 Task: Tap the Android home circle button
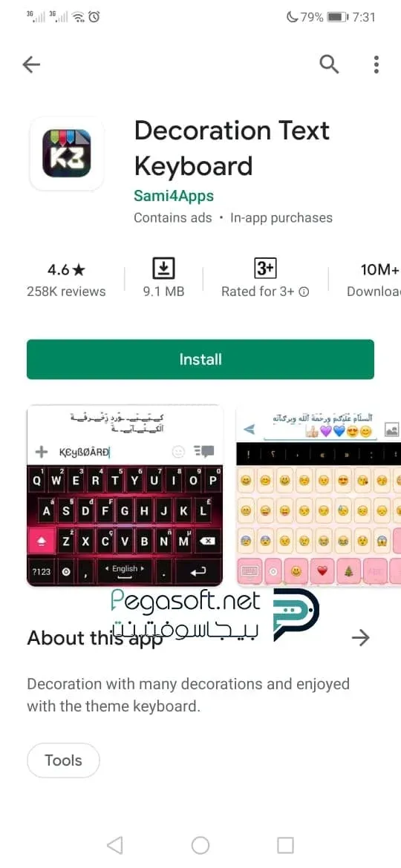(x=200, y=845)
